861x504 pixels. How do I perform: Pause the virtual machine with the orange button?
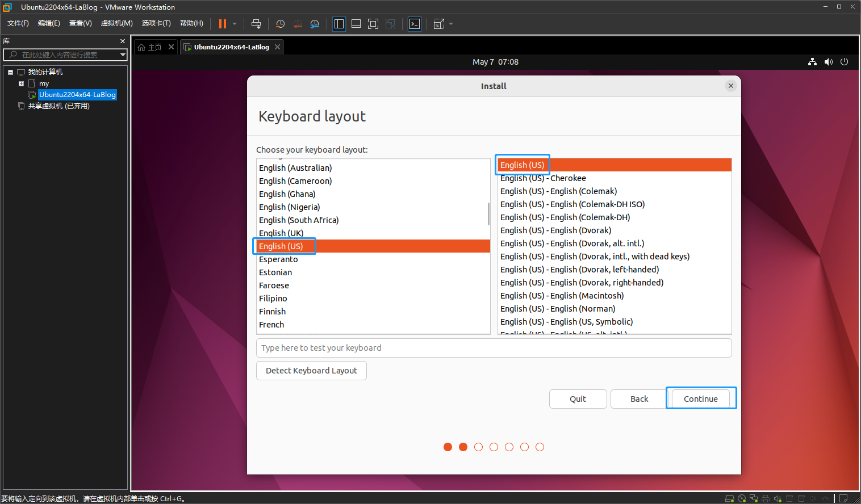(x=223, y=24)
